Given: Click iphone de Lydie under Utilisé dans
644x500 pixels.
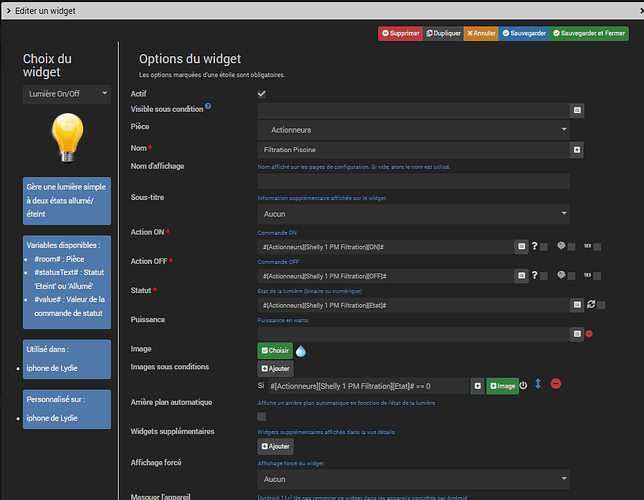Looking at the screenshot, I should 52,368.
